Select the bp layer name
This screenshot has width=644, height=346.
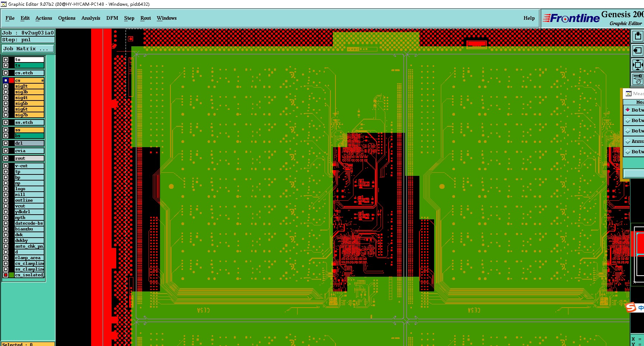(x=29, y=177)
